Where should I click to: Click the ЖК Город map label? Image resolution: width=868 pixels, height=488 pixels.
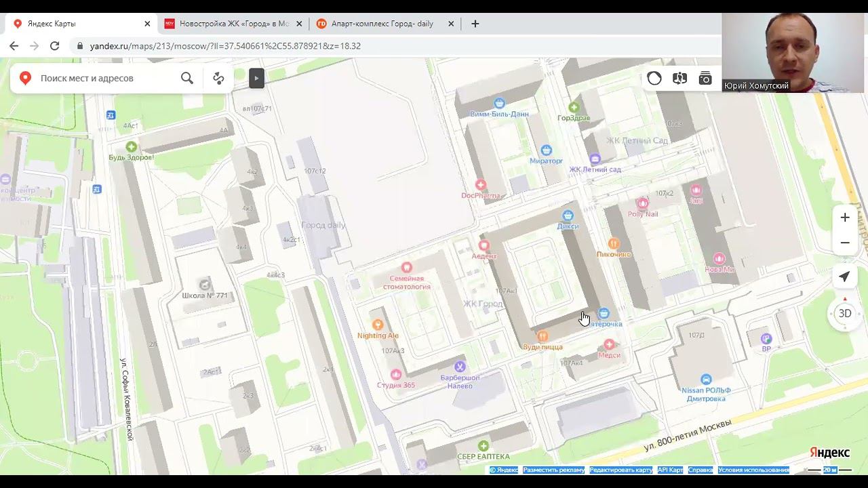coord(483,304)
